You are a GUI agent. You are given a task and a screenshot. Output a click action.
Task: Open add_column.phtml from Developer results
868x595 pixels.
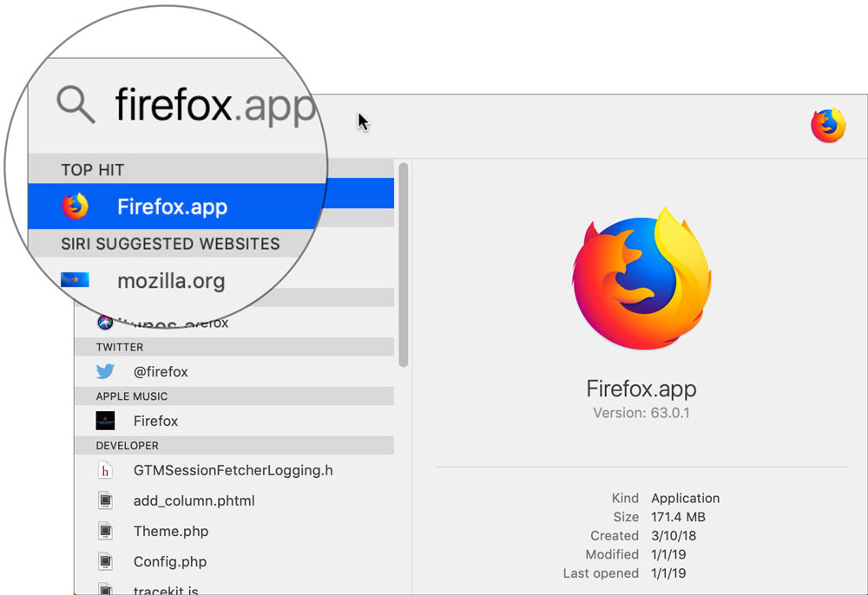coord(194,500)
